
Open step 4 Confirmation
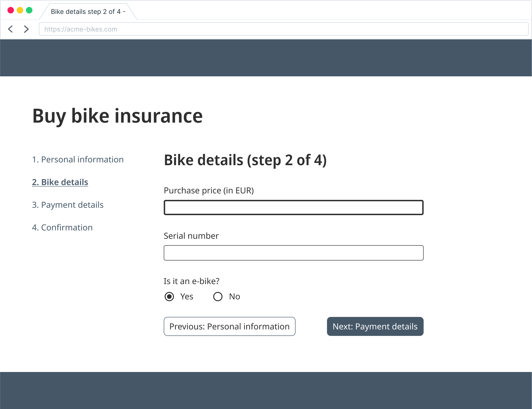pyautogui.click(x=62, y=227)
